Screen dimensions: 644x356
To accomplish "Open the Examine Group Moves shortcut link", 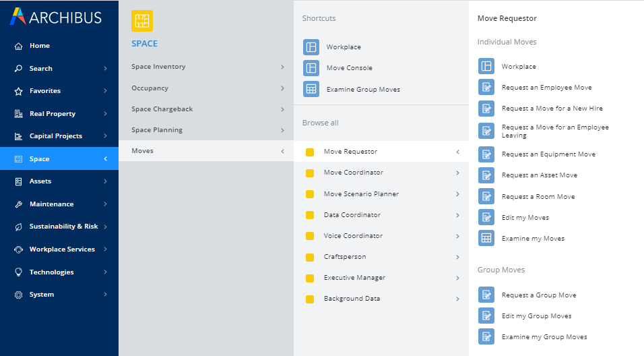I will pyautogui.click(x=363, y=89).
